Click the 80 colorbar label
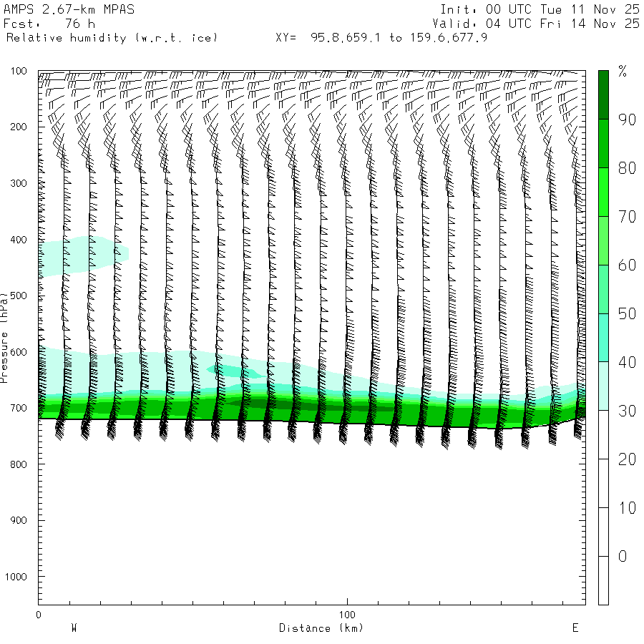 tap(627, 168)
